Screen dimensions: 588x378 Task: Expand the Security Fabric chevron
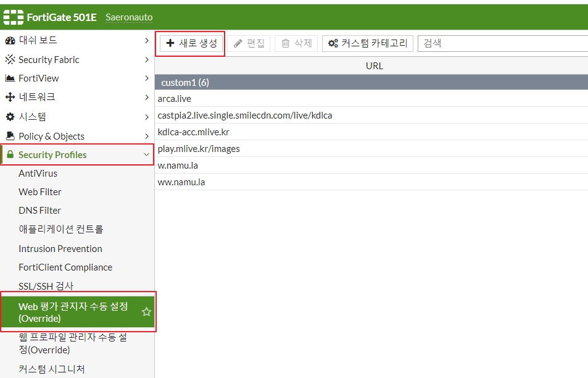click(x=147, y=60)
